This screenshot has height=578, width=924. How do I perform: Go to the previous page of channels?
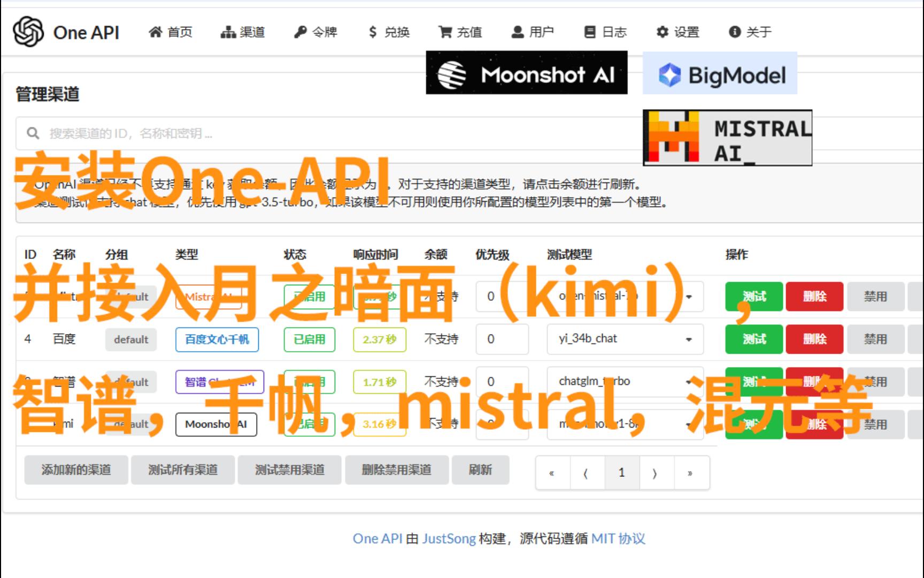[x=587, y=473]
